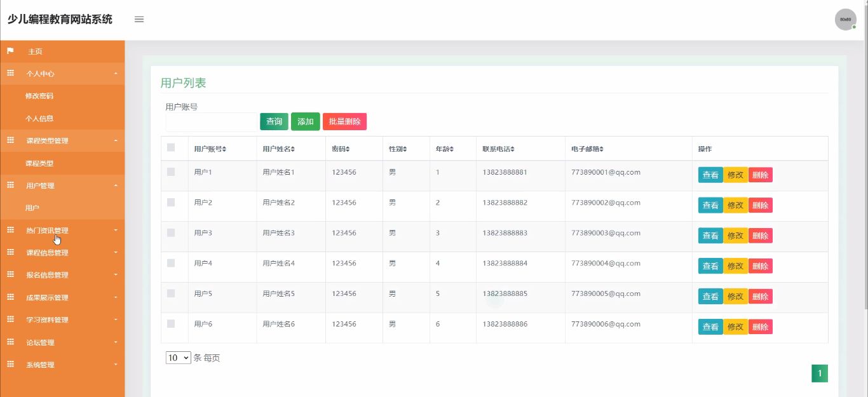Sort by 电子邮箱 column arrows
Screen dimensions: 868x397
(601, 149)
